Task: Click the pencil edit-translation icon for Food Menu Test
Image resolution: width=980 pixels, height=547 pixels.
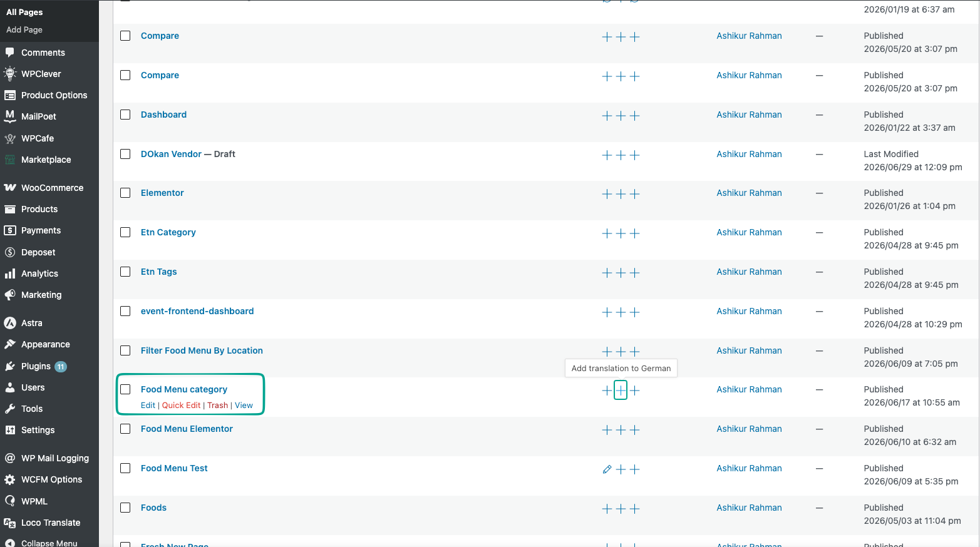Action: click(607, 469)
